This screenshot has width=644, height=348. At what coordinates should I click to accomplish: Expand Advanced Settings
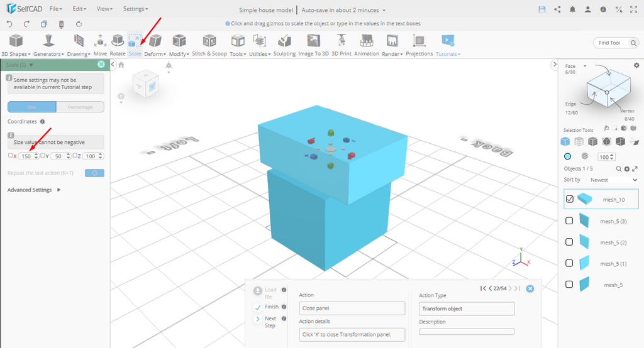[34, 190]
